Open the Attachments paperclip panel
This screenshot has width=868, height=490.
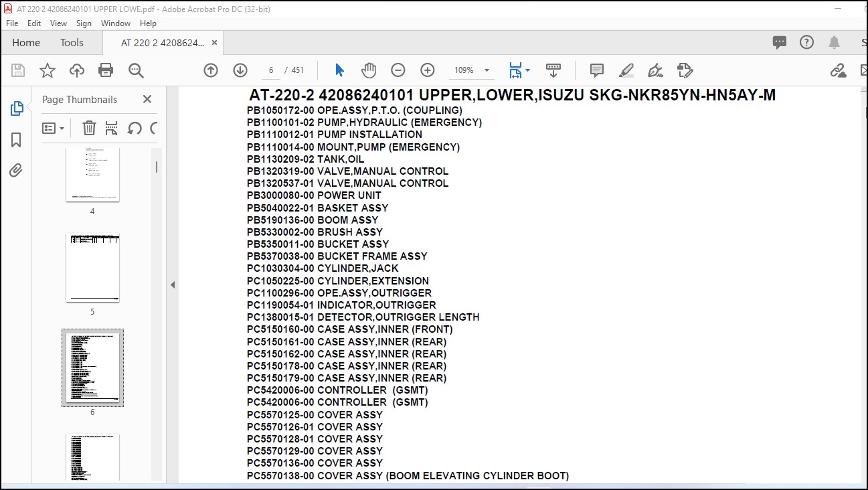coord(16,171)
